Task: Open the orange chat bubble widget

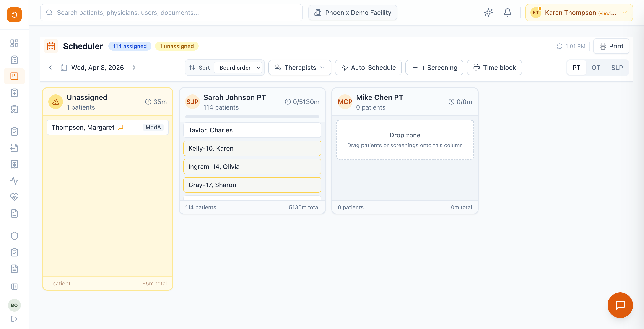Action: click(620, 305)
